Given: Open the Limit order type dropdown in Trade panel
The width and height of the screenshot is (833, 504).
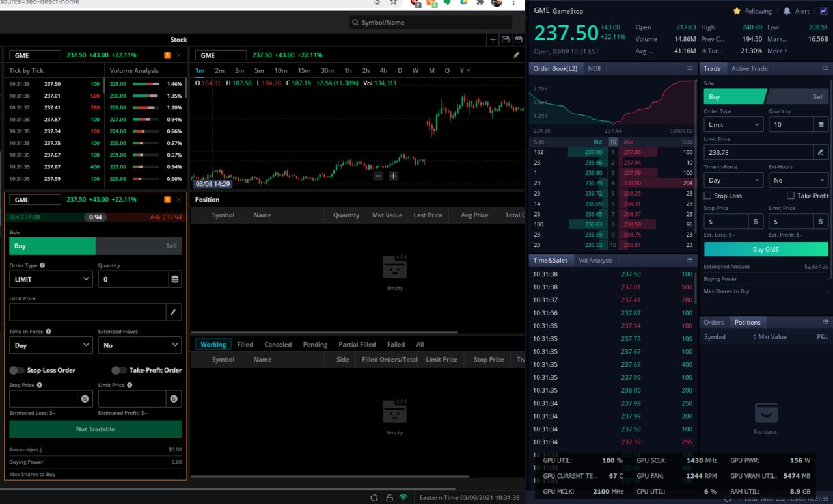Looking at the screenshot, I should (733, 124).
